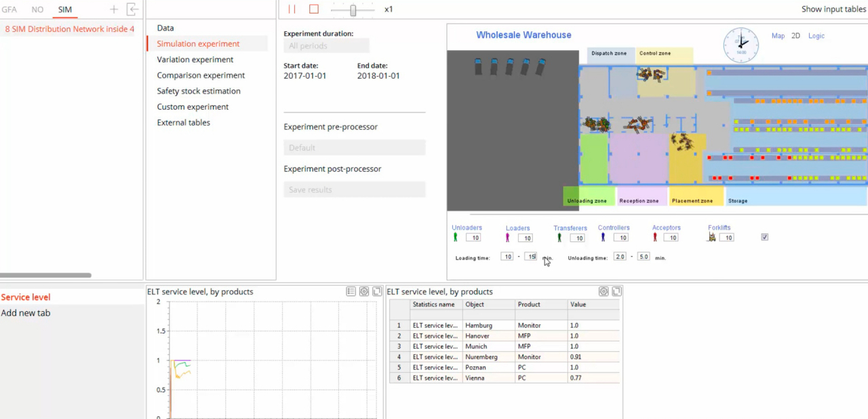This screenshot has width=868, height=419.
Task: Open the All periods duration dropdown
Action: 327,46
